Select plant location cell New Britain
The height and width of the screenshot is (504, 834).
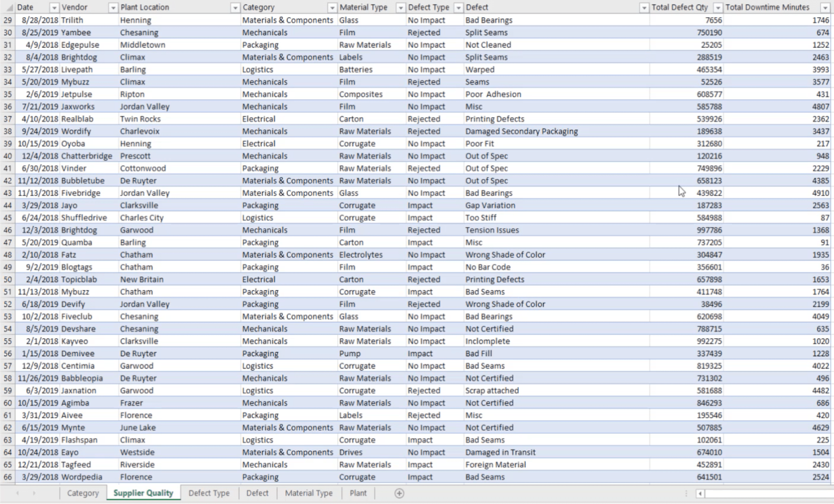pyautogui.click(x=179, y=279)
